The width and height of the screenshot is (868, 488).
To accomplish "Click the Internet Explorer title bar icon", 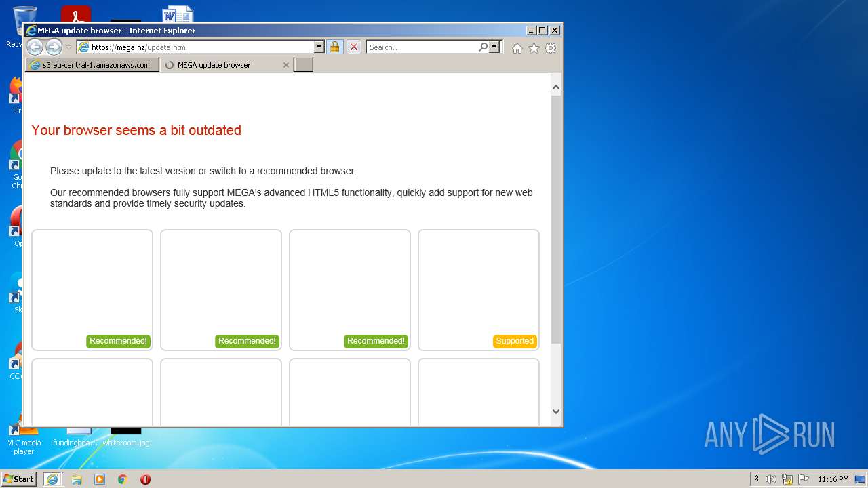I will tap(31, 30).
